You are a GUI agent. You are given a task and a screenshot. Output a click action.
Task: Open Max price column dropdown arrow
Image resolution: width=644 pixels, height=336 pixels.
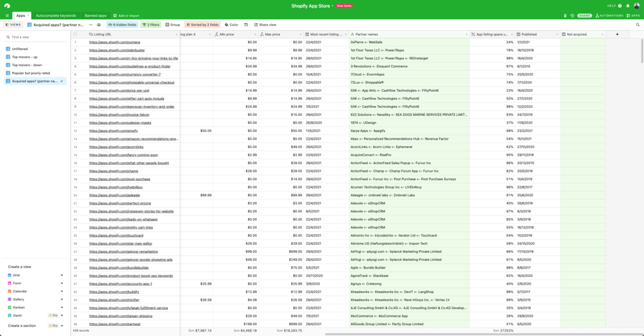pyautogui.click(x=301, y=35)
